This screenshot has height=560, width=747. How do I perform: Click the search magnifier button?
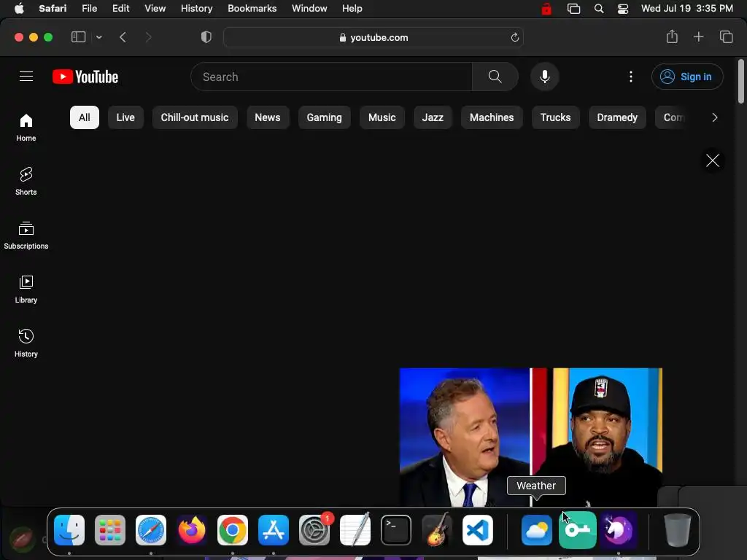click(x=495, y=77)
